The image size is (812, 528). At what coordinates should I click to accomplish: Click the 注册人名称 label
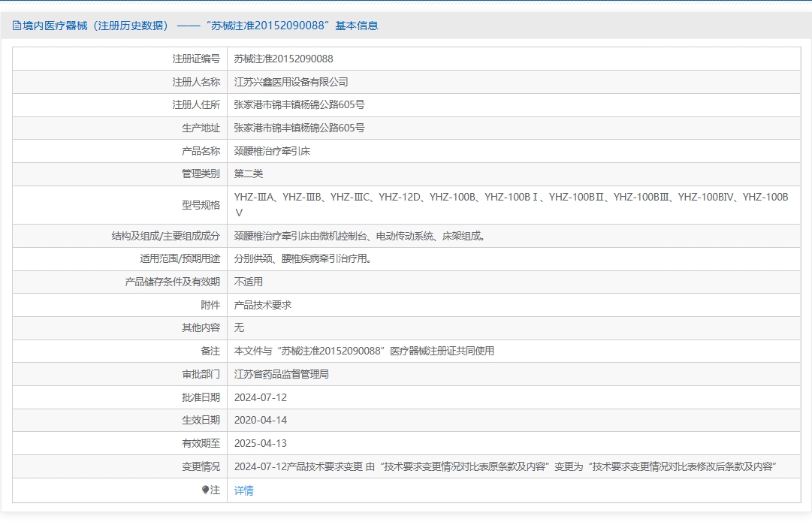point(196,82)
